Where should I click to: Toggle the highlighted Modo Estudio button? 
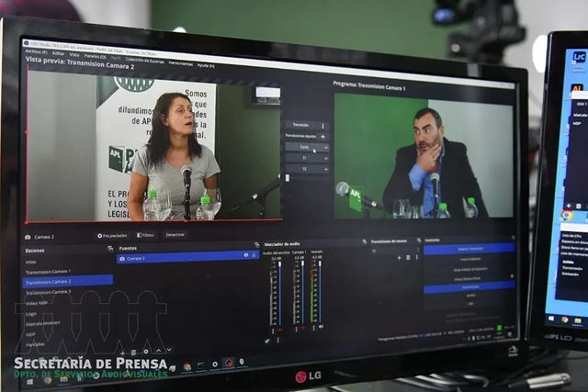pos(469,287)
